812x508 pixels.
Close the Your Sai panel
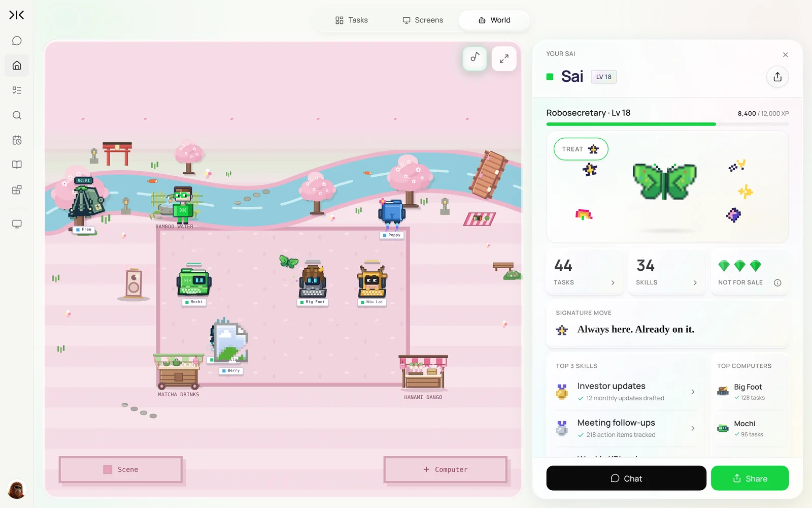click(785, 54)
